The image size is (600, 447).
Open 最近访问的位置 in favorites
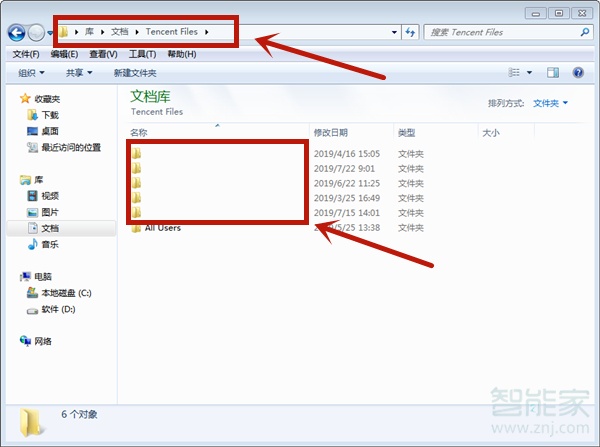pyautogui.click(x=71, y=147)
